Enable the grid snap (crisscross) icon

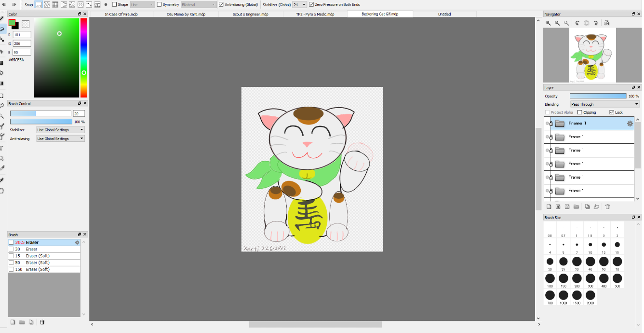click(55, 4)
